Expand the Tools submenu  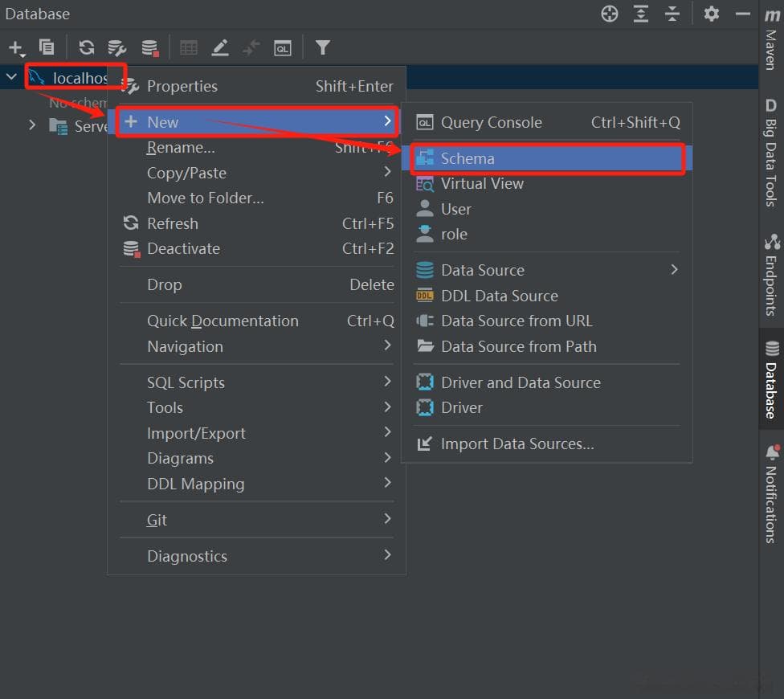[x=256, y=407]
